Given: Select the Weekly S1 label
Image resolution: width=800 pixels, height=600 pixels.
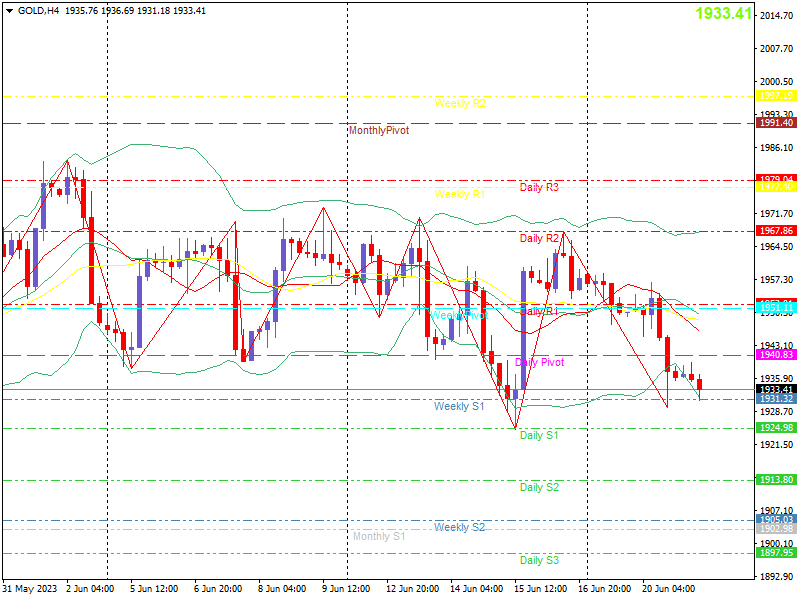Looking at the screenshot, I should point(459,407).
